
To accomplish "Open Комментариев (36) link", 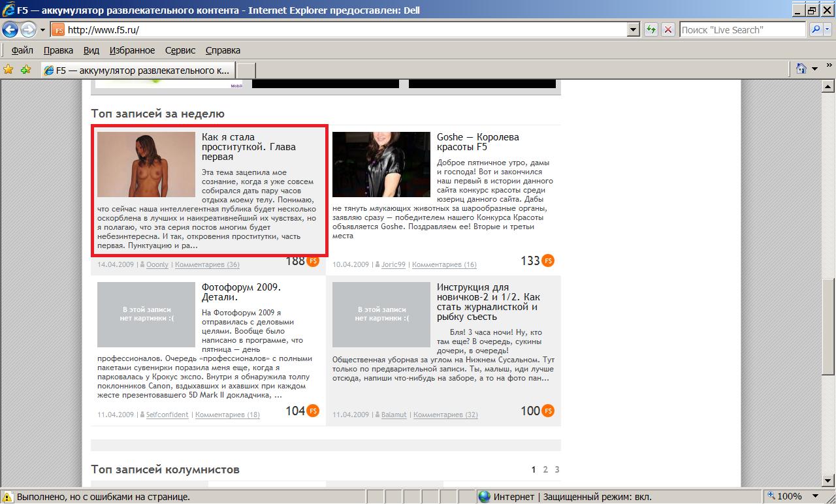I will [x=207, y=265].
